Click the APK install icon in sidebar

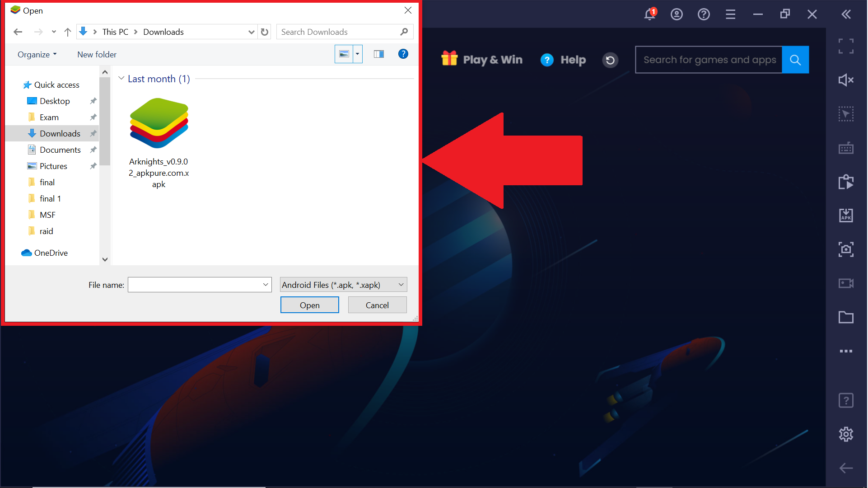(x=846, y=215)
